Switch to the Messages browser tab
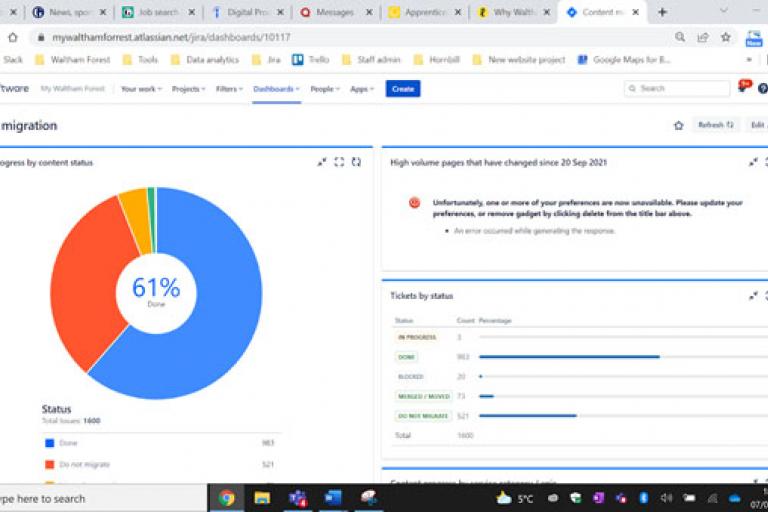768x512 pixels. click(335, 12)
